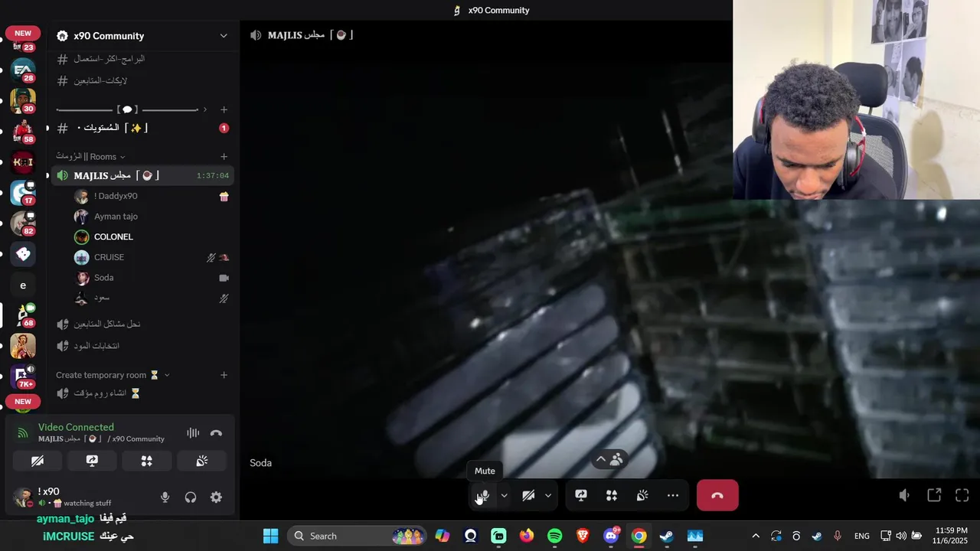
Task: Open ! x90 user profile avatar
Action: 23,497
